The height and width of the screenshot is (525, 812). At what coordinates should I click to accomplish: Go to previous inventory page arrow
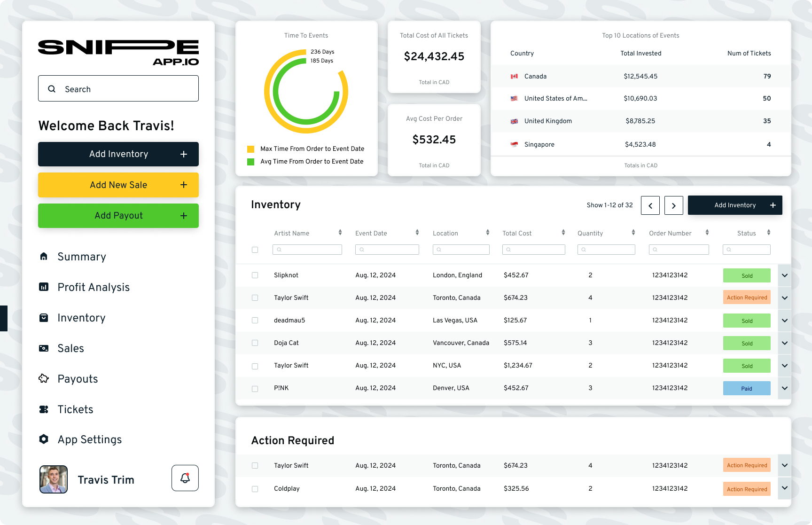(x=650, y=205)
